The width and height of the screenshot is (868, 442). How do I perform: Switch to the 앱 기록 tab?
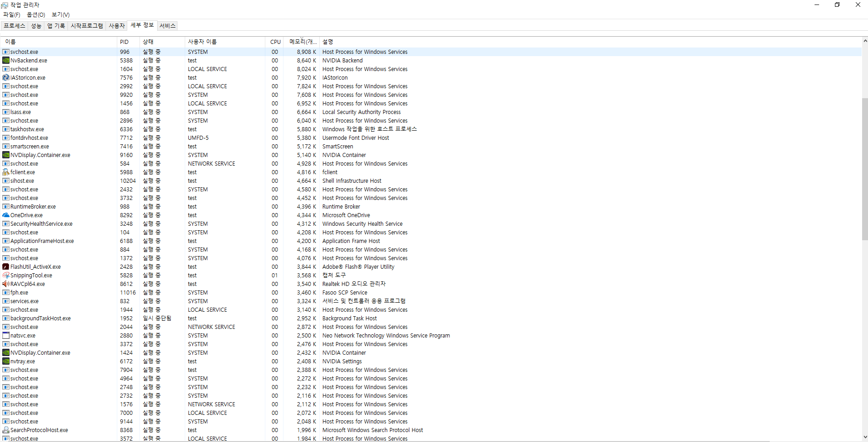click(x=56, y=26)
